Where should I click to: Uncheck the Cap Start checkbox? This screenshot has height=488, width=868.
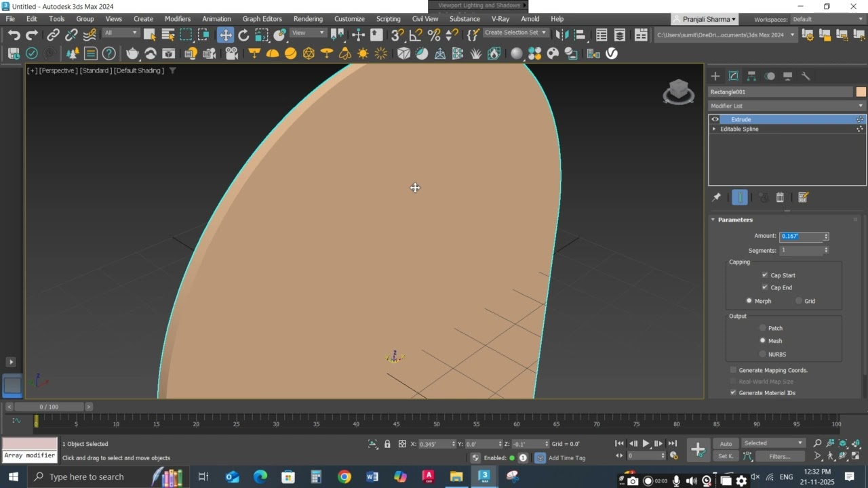(765, 275)
